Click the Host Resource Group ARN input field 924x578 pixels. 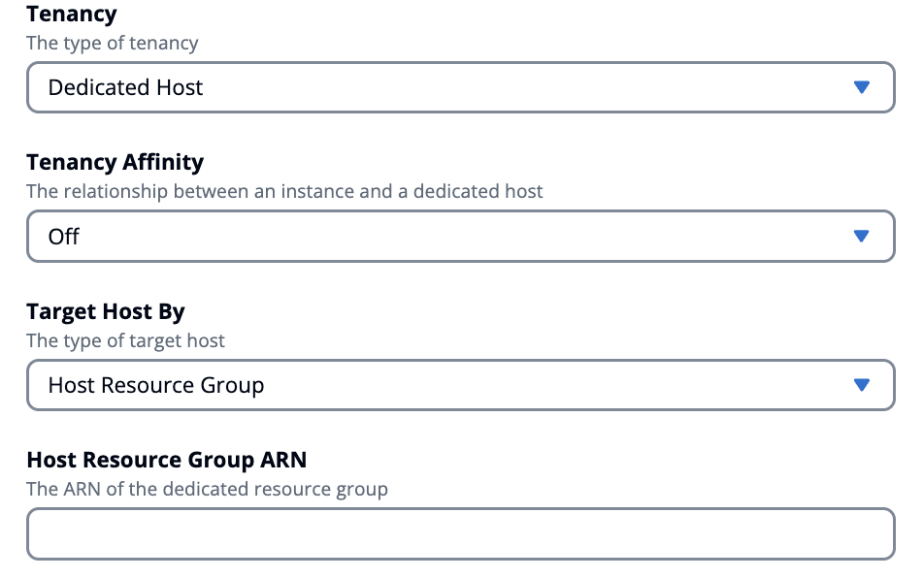pyautogui.click(x=460, y=533)
